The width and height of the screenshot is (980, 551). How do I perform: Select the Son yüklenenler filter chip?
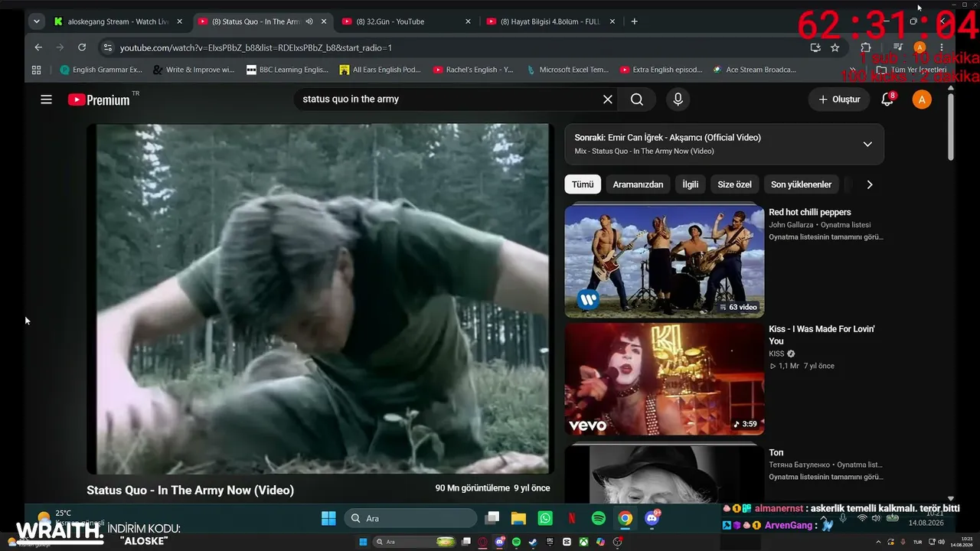801,184
